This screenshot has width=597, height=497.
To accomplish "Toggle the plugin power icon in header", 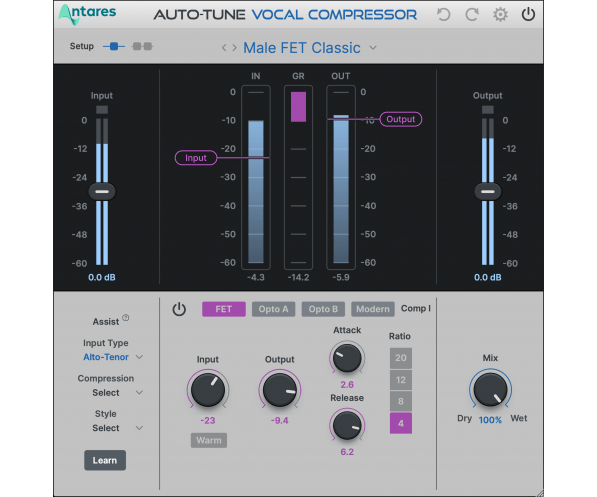I will (528, 14).
